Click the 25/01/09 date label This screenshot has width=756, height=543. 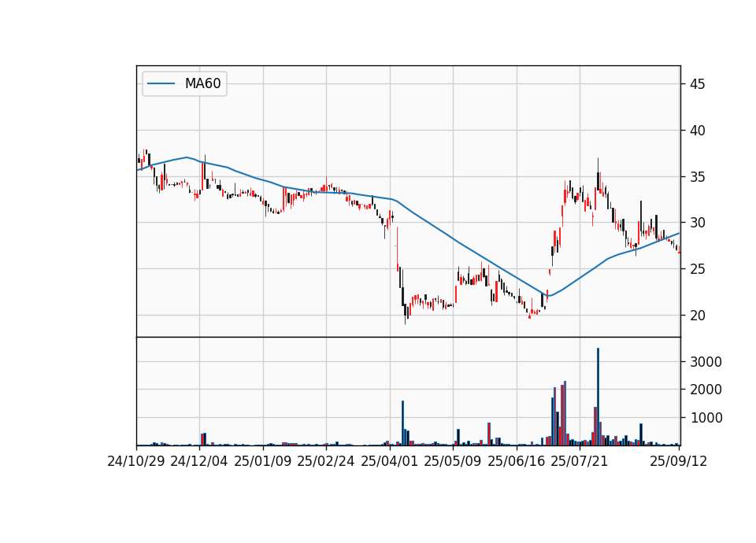[x=263, y=461]
